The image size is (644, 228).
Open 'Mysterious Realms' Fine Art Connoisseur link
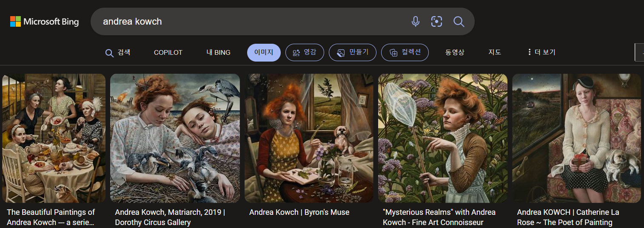click(439, 217)
